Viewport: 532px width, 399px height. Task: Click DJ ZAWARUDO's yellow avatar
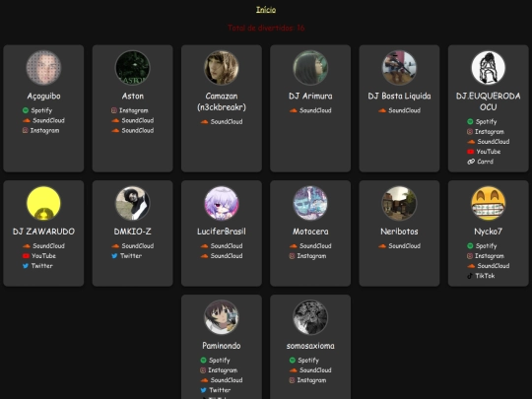coord(43,203)
